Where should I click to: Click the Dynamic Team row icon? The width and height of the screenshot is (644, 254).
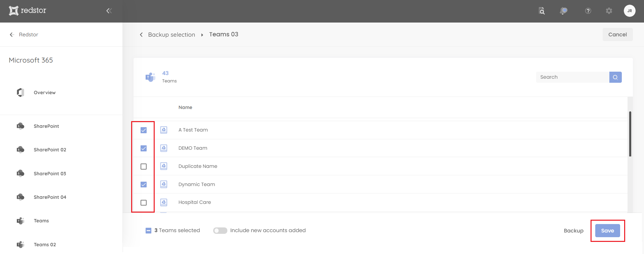coord(164,184)
